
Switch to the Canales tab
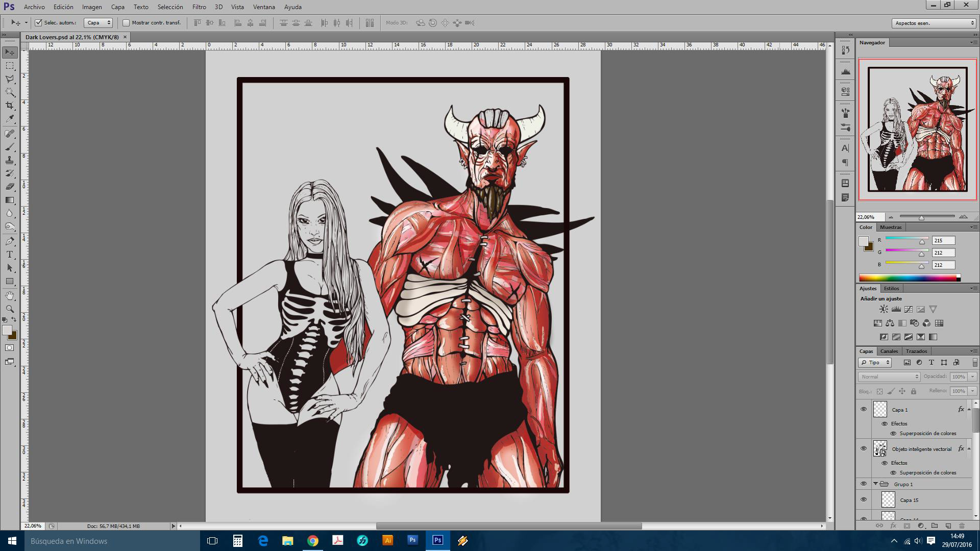(x=889, y=351)
